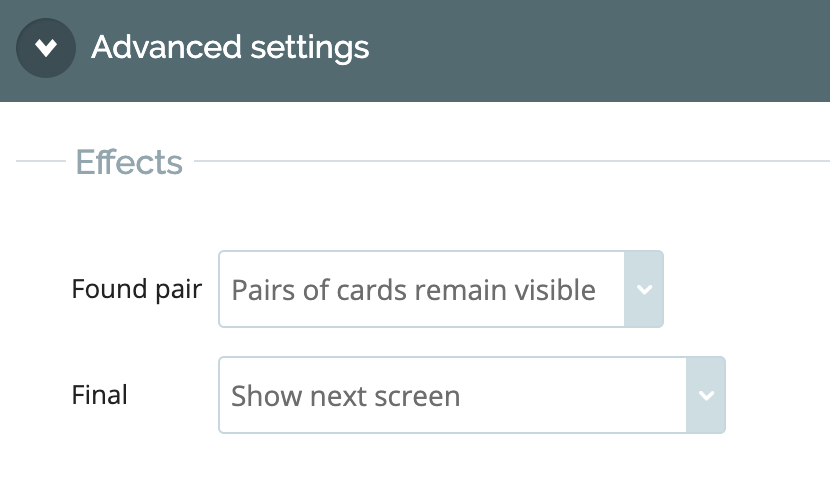Click the Final label
This screenshot has height=504, width=830.
(x=100, y=395)
